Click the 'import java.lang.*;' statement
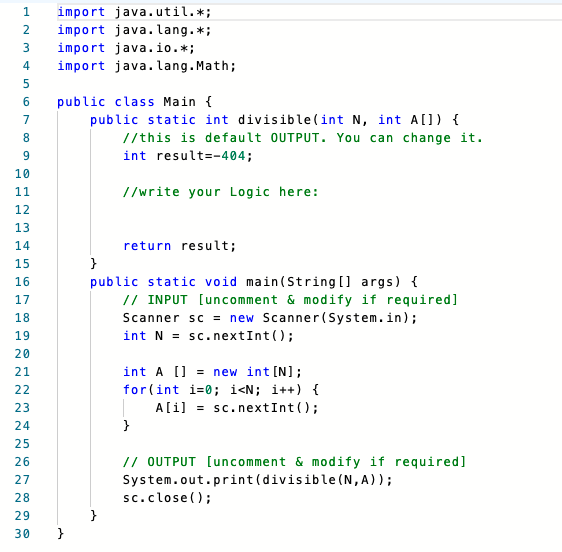Image resolution: width=562 pixels, height=552 pixels. (x=134, y=30)
